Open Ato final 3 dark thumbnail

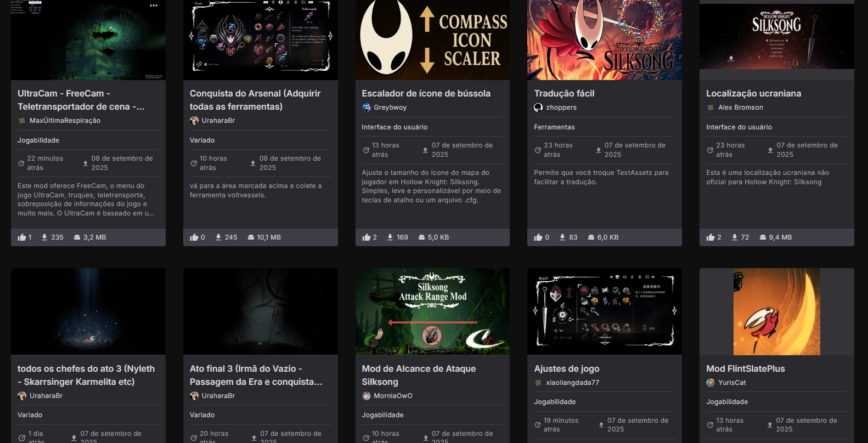pyautogui.click(x=261, y=311)
